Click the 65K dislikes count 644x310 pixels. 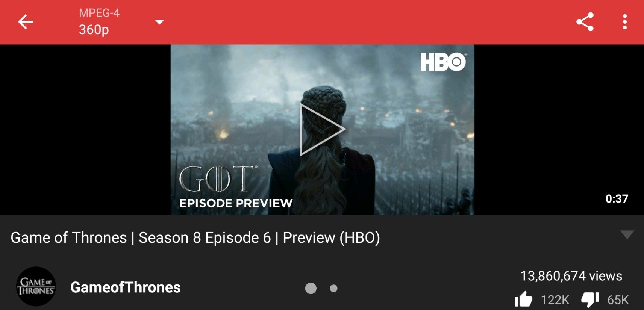618,300
